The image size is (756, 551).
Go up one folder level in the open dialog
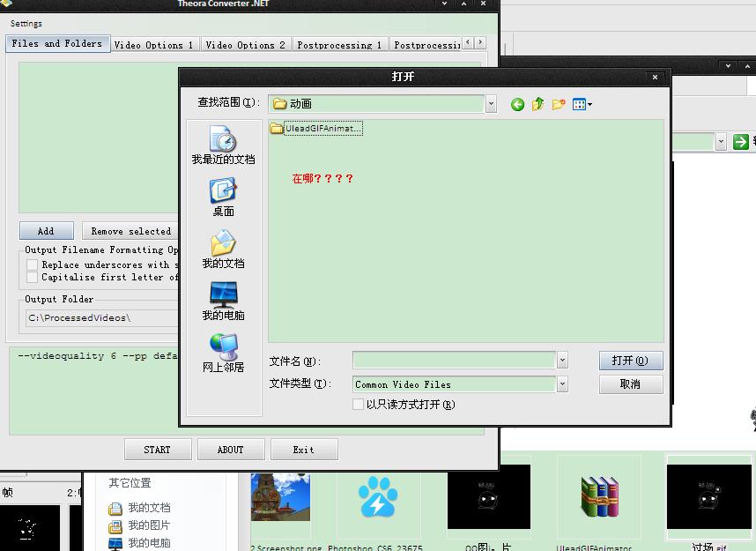click(x=537, y=104)
